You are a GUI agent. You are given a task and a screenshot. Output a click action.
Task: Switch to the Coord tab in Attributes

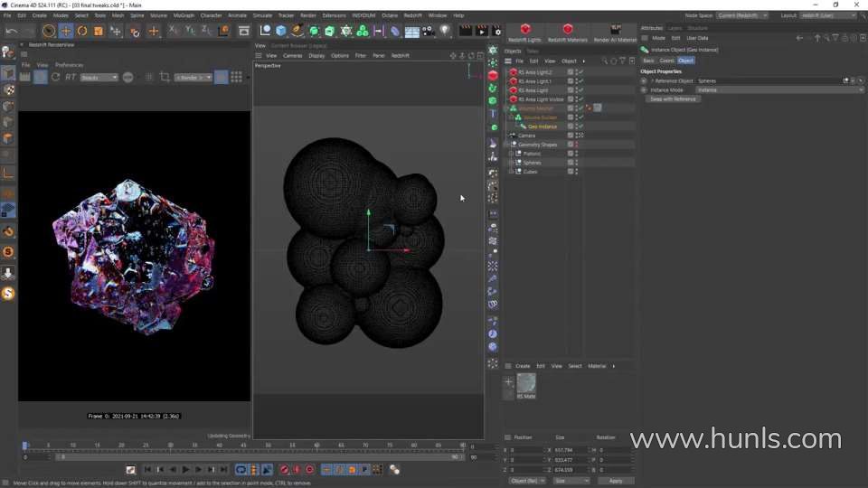pyautogui.click(x=665, y=61)
